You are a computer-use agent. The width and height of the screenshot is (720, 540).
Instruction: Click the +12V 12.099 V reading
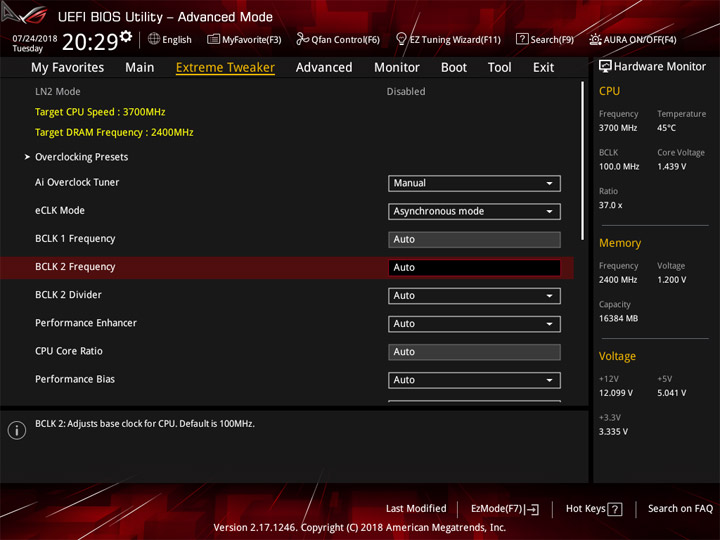click(615, 393)
